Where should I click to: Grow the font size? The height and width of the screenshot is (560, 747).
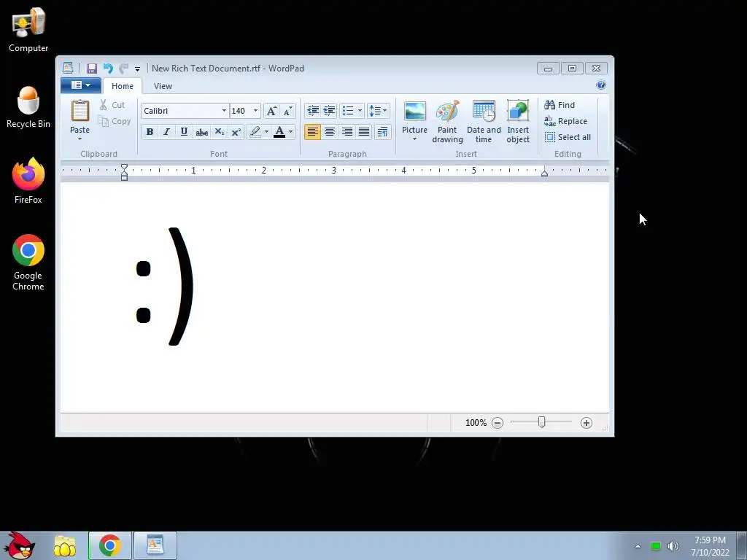271,111
